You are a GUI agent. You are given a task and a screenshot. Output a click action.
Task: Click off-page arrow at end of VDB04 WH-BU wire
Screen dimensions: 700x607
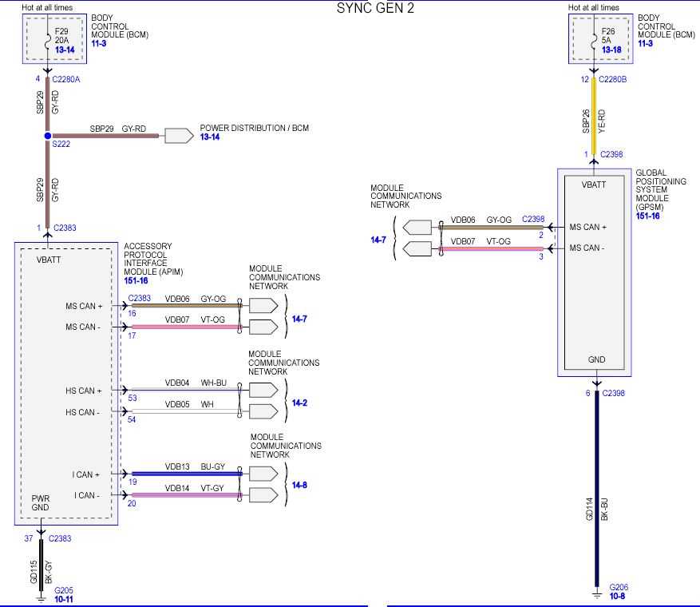[263, 390]
